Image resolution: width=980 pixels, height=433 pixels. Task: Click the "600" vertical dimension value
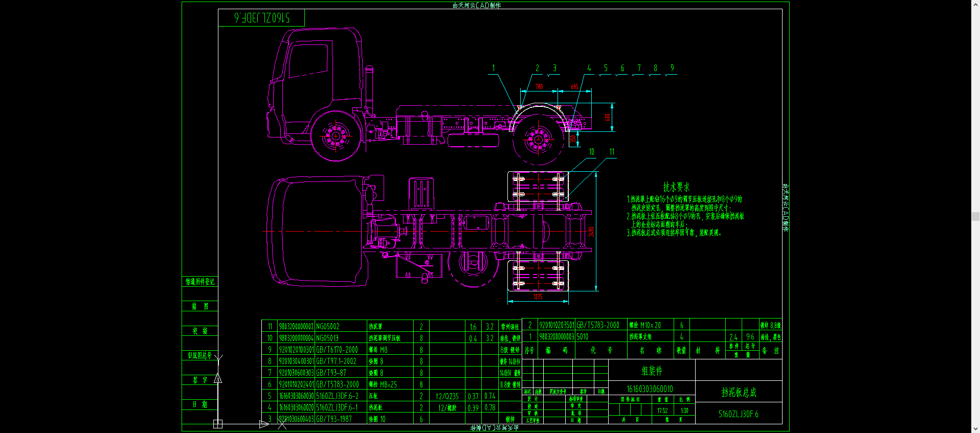(608, 117)
